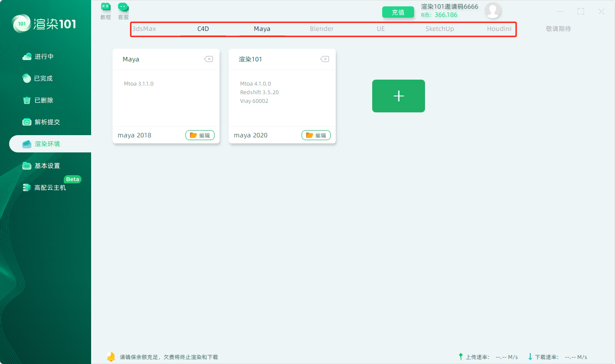Open 已删除 in the sidebar
Image resolution: width=615 pixels, height=364 pixels.
38,100
